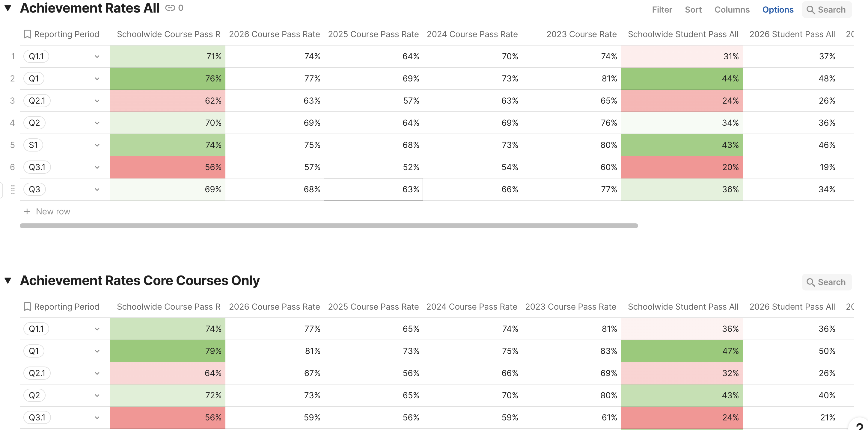This screenshot has width=868, height=430.
Task: Click the drag handle on the Q3 row
Action: pyautogui.click(x=13, y=190)
